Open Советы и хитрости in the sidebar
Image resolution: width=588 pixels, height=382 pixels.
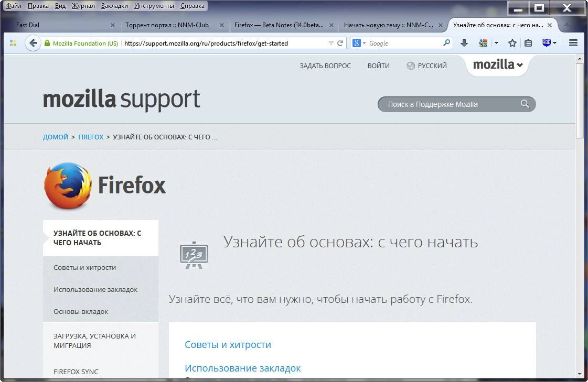point(85,267)
